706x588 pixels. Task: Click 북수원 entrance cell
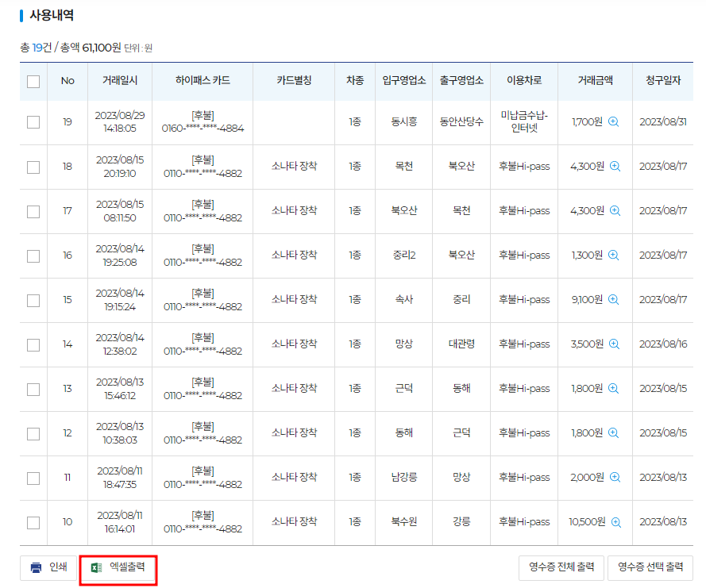404,522
